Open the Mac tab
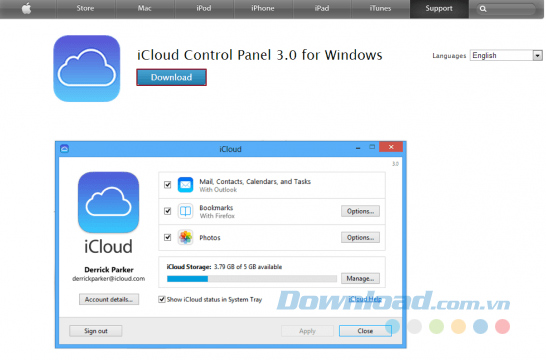546x360 pixels. coord(145,8)
